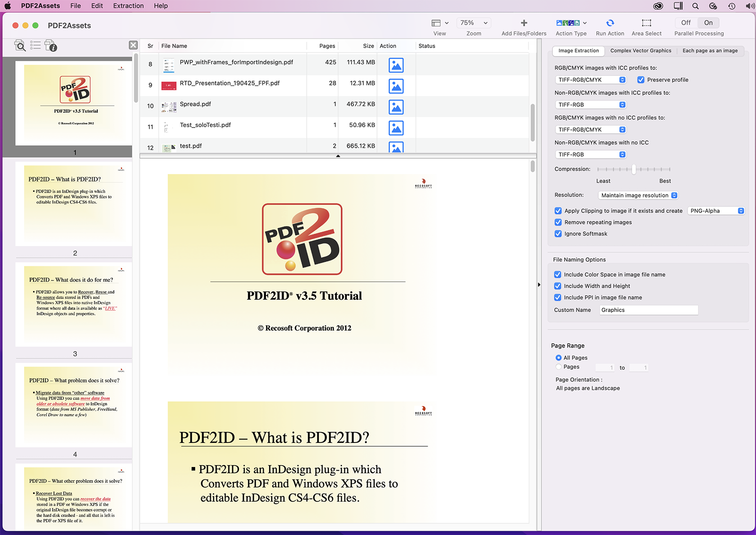Click the Creative Cloud menu bar icon

658,6
